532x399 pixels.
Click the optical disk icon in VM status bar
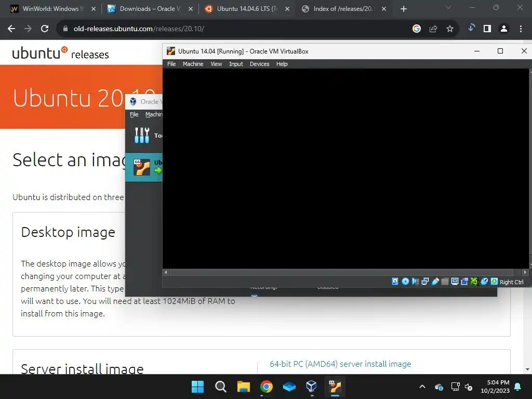(405, 281)
